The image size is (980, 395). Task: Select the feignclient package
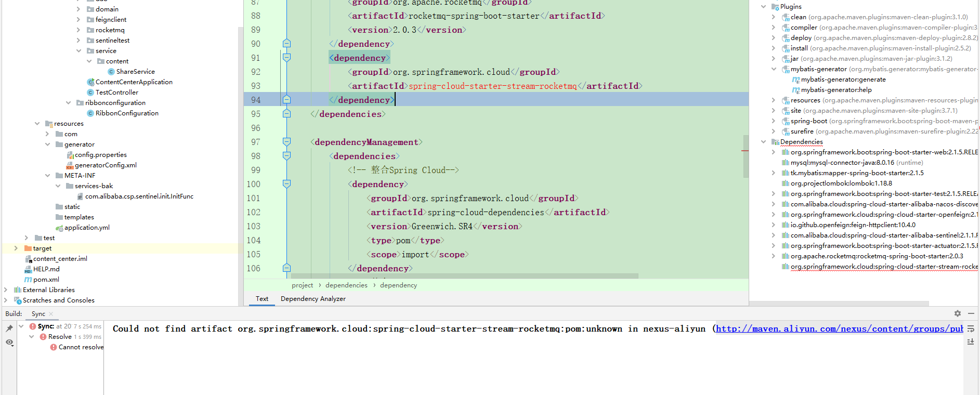(111, 20)
